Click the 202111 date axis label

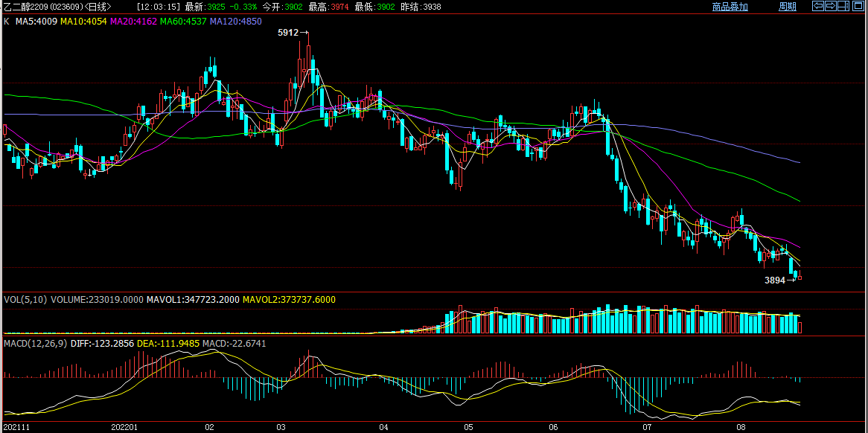point(15,428)
